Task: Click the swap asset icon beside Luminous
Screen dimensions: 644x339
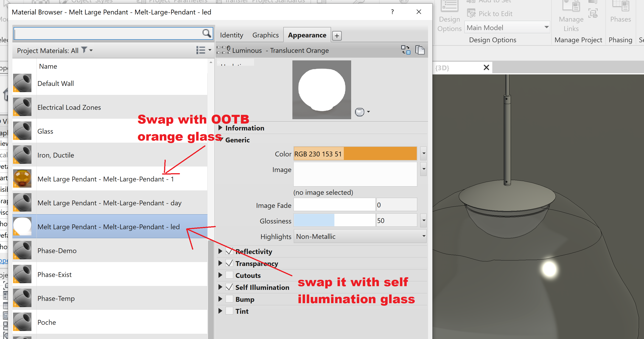Action: point(406,50)
